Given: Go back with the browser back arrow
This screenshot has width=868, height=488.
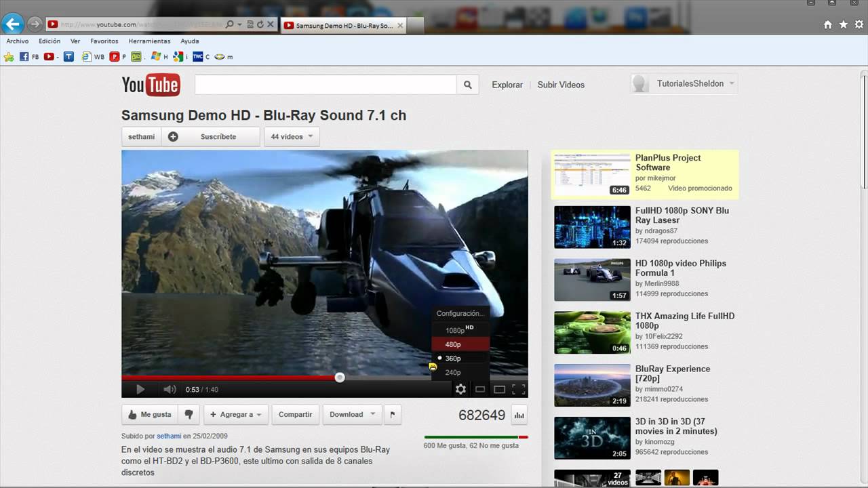Looking at the screenshot, I should [13, 24].
